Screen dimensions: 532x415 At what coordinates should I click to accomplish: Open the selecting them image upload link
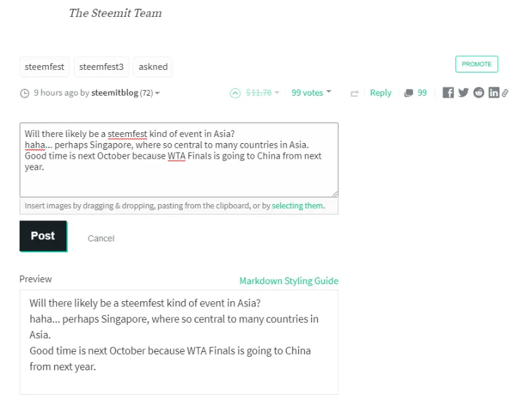[x=298, y=205]
